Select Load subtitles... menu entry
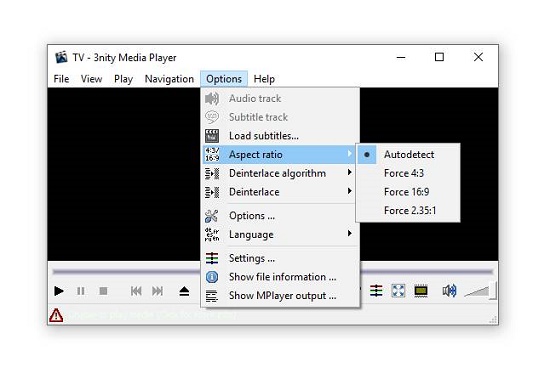This screenshot has width=550, height=373. (x=280, y=136)
